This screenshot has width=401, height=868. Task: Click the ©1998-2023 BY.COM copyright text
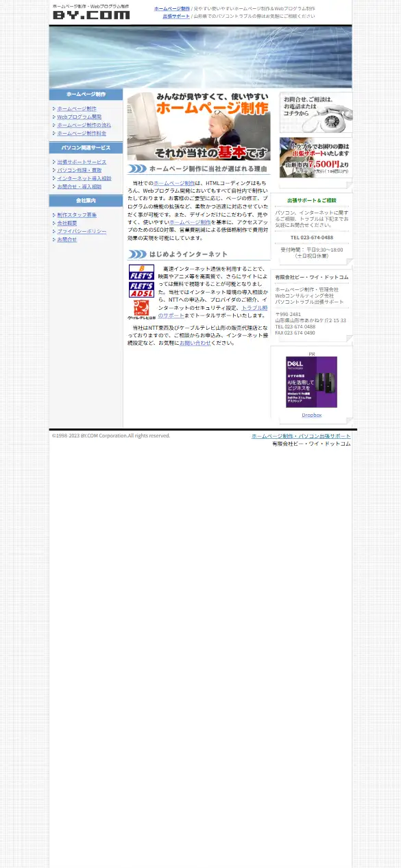point(111,435)
